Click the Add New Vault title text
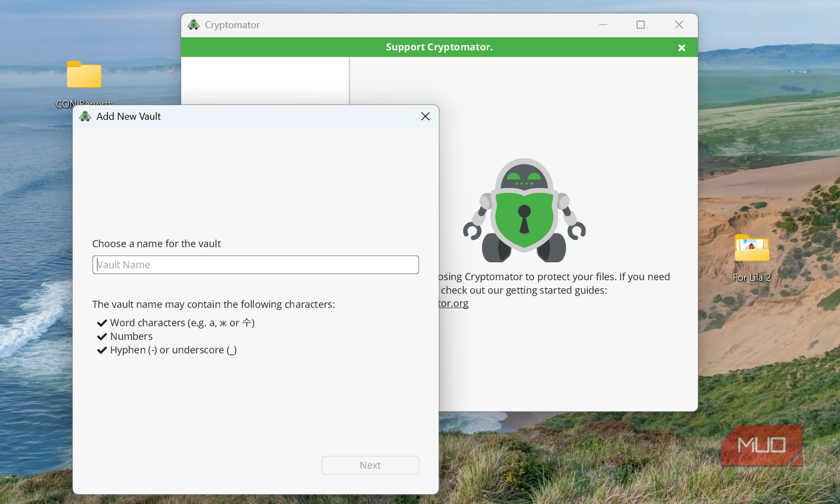Viewport: 840px width, 504px height. click(128, 116)
